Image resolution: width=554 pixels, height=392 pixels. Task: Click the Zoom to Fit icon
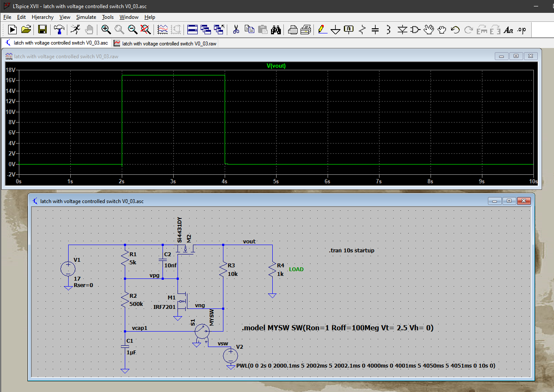tap(146, 30)
